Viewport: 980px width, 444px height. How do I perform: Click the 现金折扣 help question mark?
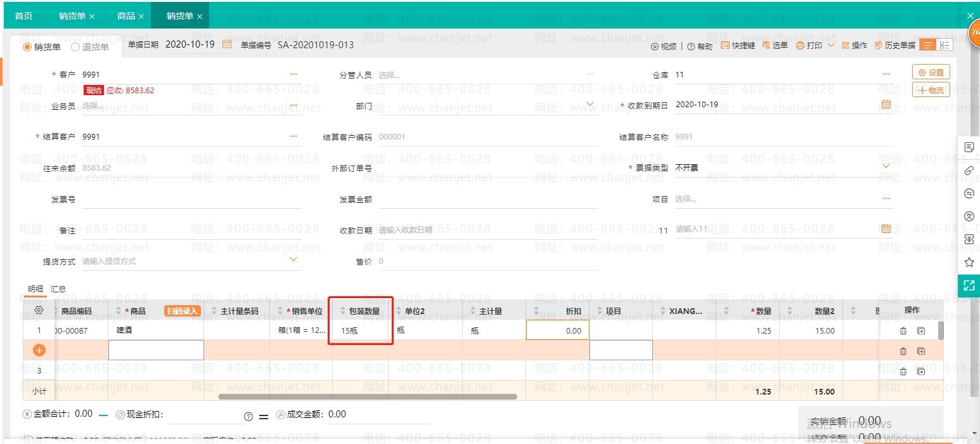point(248,416)
